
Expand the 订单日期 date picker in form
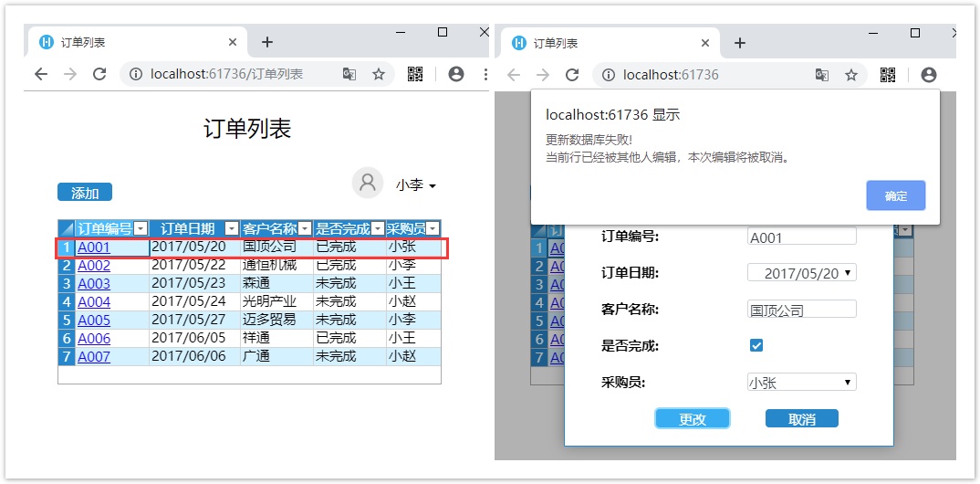(x=848, y=273)
